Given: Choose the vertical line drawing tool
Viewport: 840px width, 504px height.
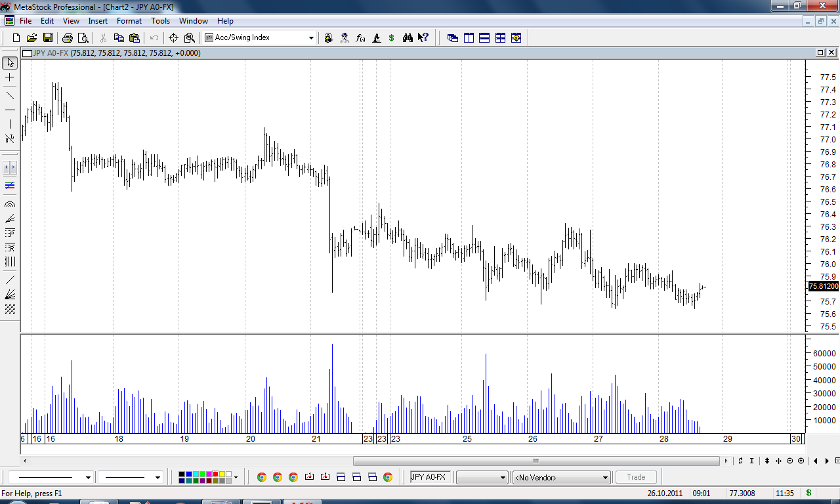Looking at the screenshot, I should pos(10,124).
